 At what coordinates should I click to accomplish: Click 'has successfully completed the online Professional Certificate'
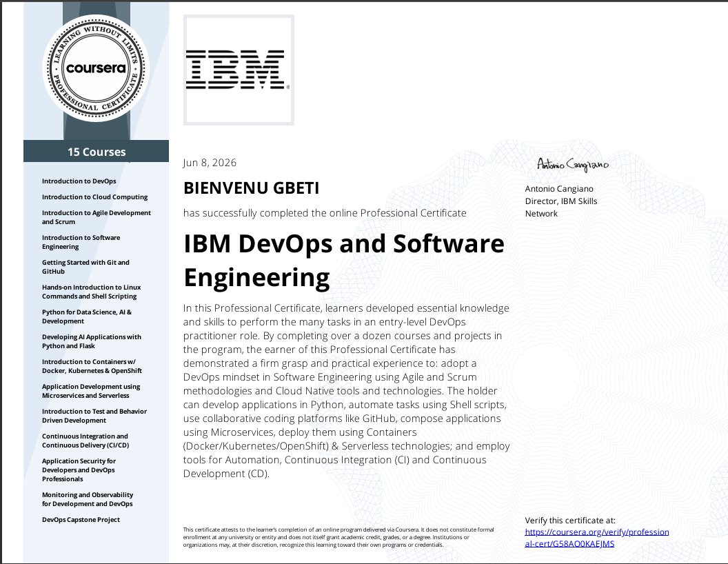[325, 213]
